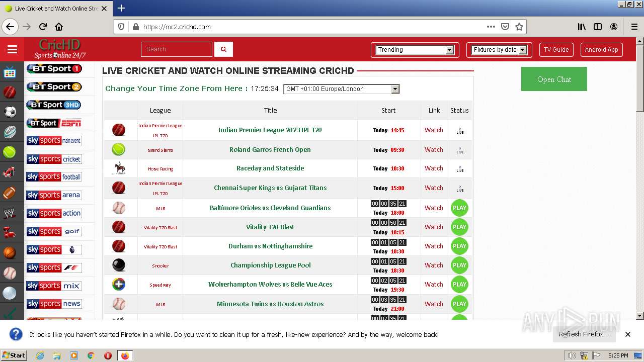The height and width of the screenshot is (362, 644).
Task: Click inside the site Search field
Action: point(177,49)
